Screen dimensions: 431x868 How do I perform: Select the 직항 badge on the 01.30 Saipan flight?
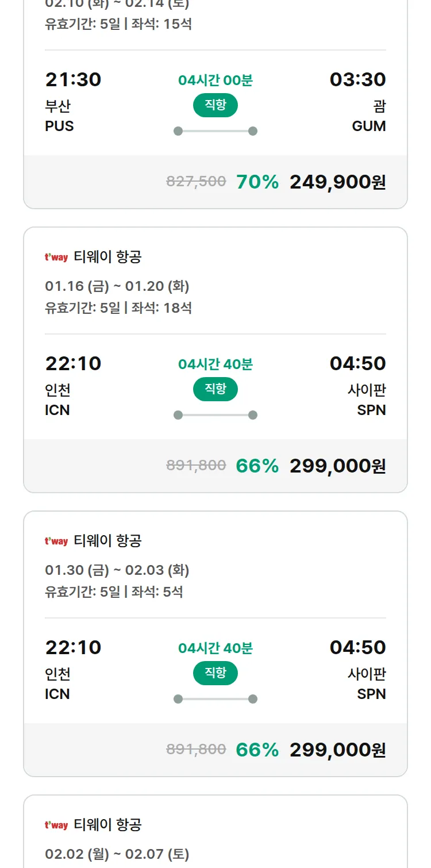tap(215, 673)
